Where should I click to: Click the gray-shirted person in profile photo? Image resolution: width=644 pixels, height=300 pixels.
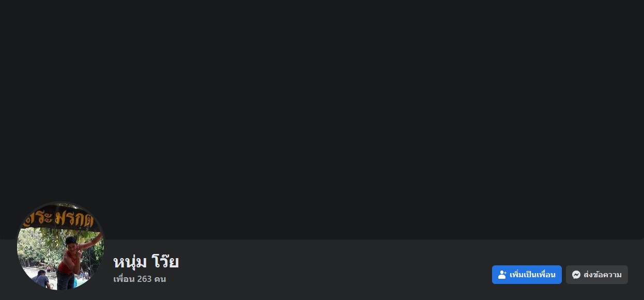tap(41, 280)
